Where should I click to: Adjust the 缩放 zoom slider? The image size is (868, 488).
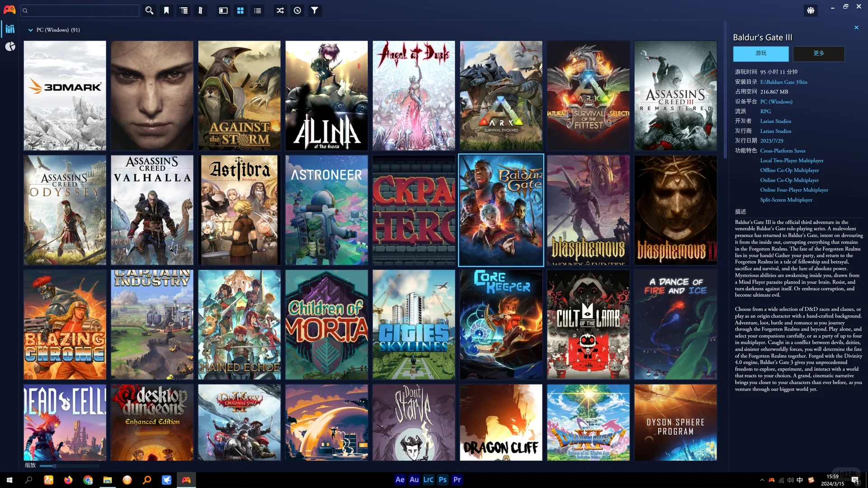point(54,465)
